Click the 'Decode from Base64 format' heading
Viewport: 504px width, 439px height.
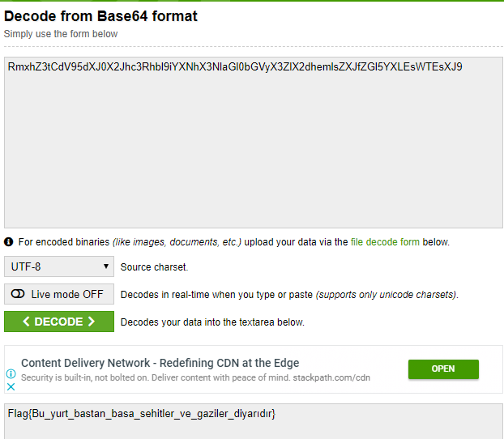pos(100,16)
